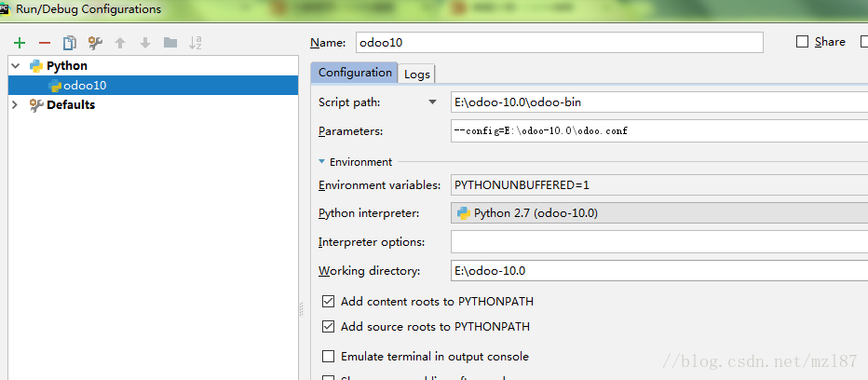Expand the Defaults tree node

pos(15,104)
